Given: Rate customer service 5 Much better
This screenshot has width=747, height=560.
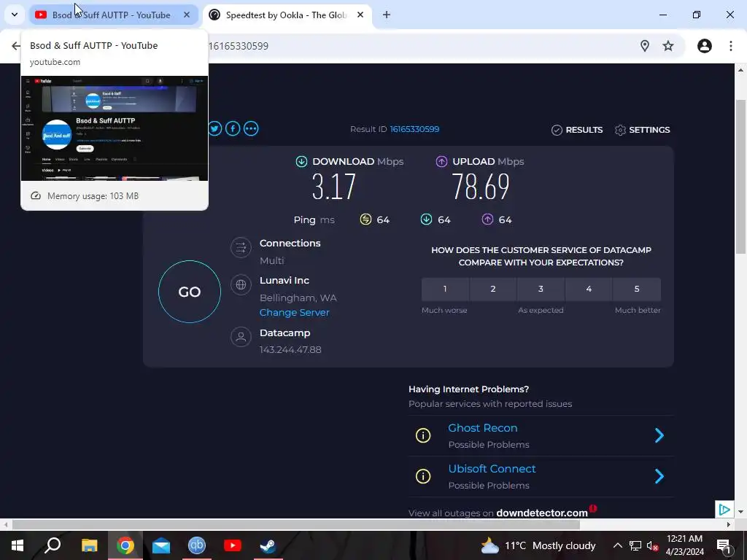Looking at the screenshot, I should click(x=637, y=289).
